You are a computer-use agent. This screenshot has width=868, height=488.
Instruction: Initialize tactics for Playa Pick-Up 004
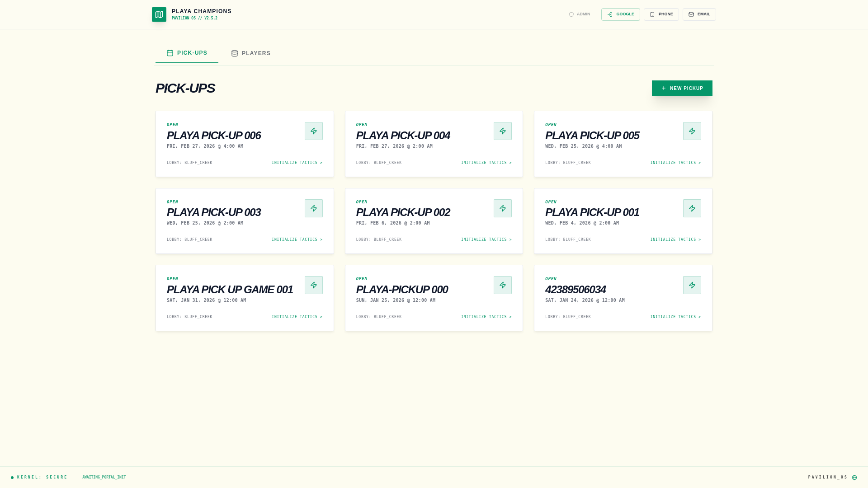point(486,163)
